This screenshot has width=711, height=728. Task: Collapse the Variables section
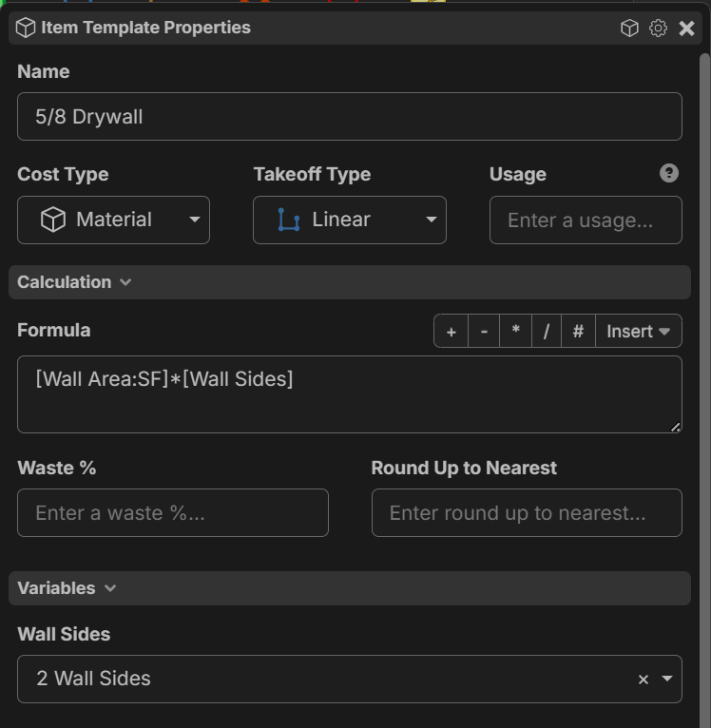pyautogui.click(x=67, y=588)
